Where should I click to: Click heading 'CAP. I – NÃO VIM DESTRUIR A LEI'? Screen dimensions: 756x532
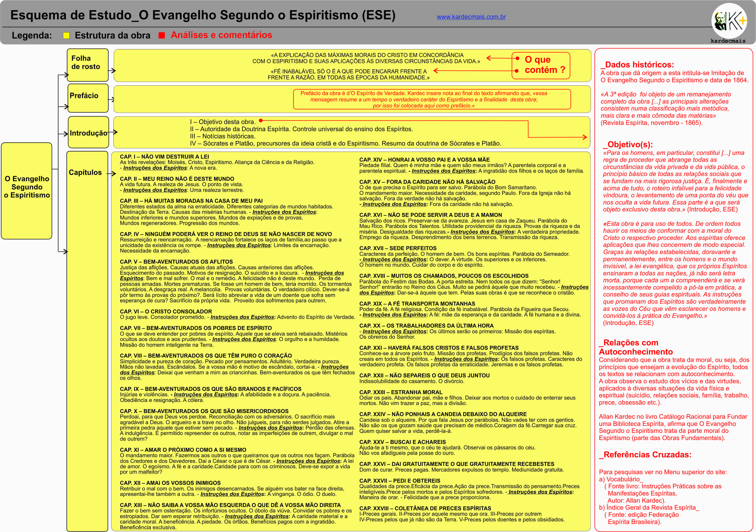tap(164, 157)
